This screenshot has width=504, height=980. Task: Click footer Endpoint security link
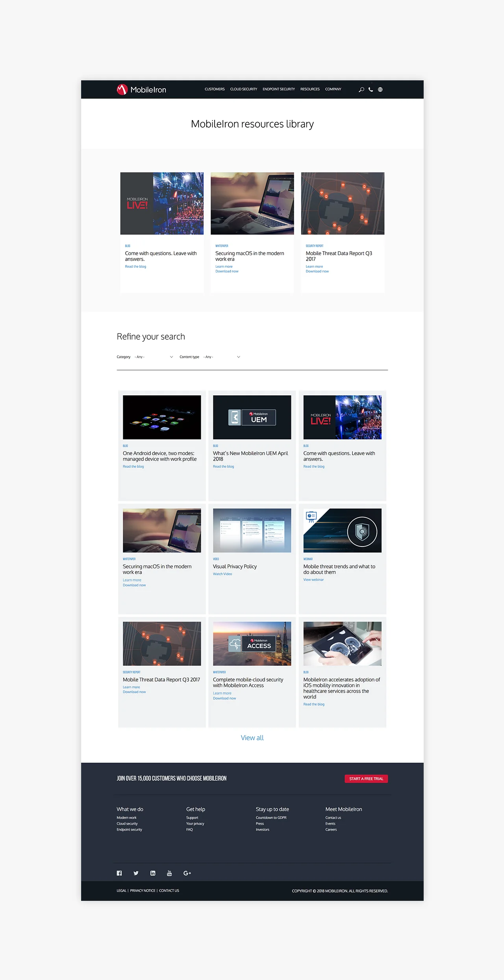[129, 830]
